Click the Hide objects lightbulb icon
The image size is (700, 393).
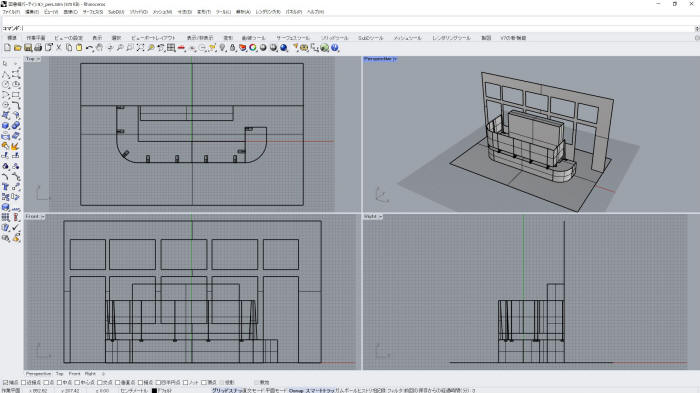pyautogui.click(x=222, y=47)
